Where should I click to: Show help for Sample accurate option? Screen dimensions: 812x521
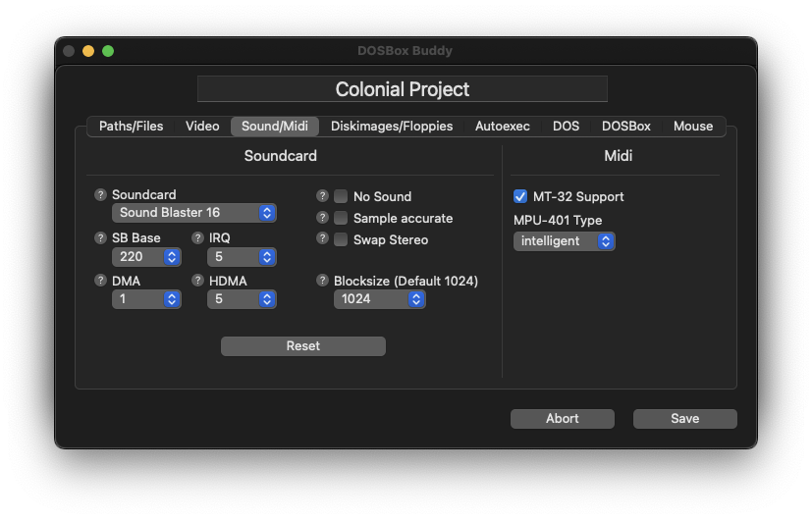322,218
